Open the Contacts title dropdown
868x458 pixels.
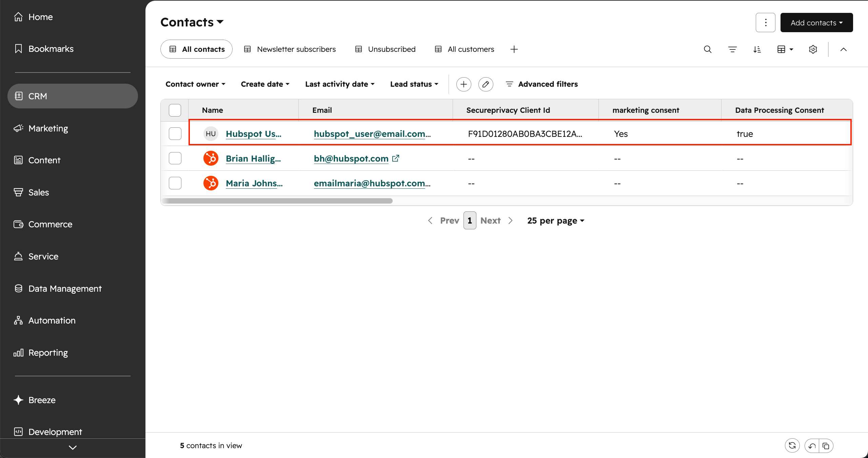click(x=192, y=22)
